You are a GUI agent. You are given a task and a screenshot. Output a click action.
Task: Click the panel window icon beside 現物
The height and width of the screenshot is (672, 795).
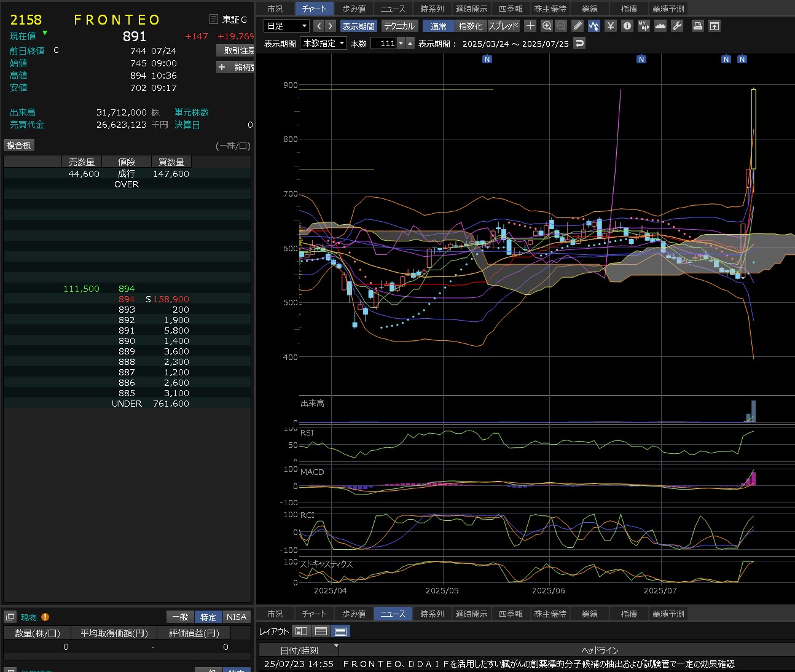10,617
